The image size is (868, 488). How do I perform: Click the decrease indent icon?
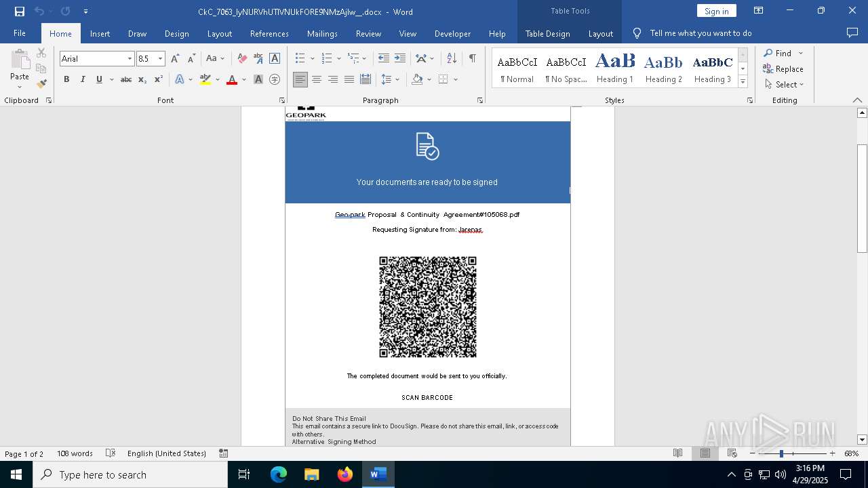(x=384, y=59)
